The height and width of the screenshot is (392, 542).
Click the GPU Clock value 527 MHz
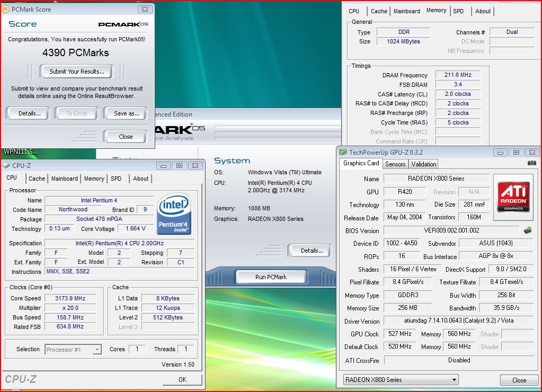click(400, 334)
